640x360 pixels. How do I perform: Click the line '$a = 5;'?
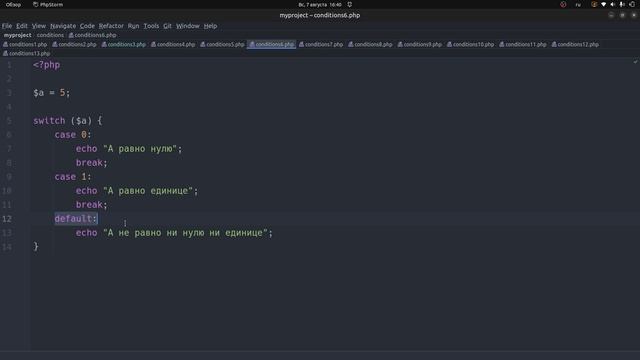[51, 93]
